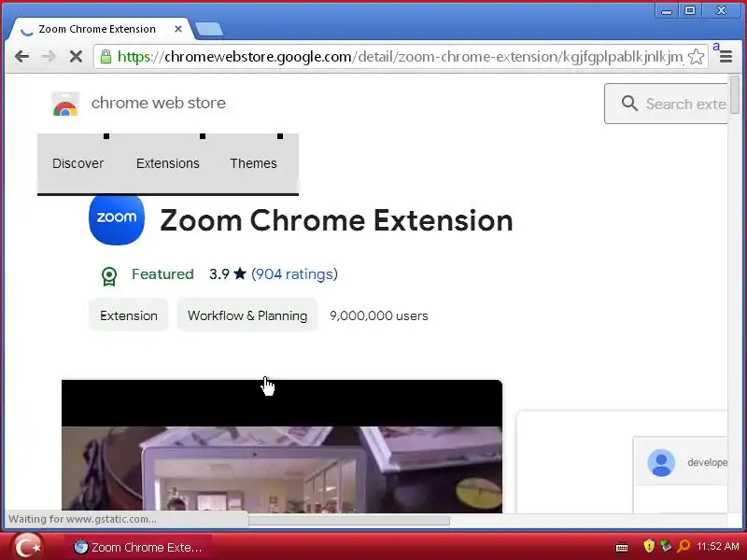The width and height of the screenshot is (747, 560).
Task: Go back using the browser back arrow
Action: coord(21,57)
